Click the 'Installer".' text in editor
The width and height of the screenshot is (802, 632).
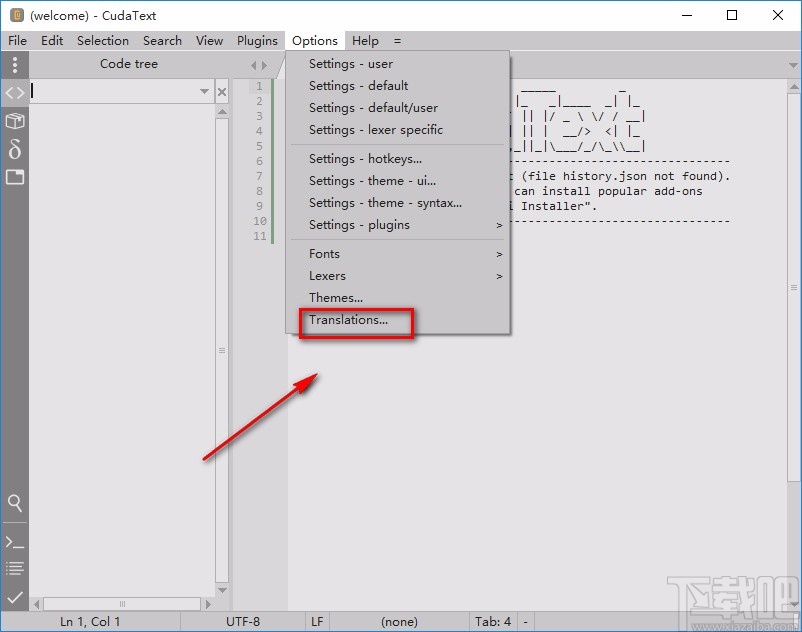pyautogui.click(x=559, y=206)
